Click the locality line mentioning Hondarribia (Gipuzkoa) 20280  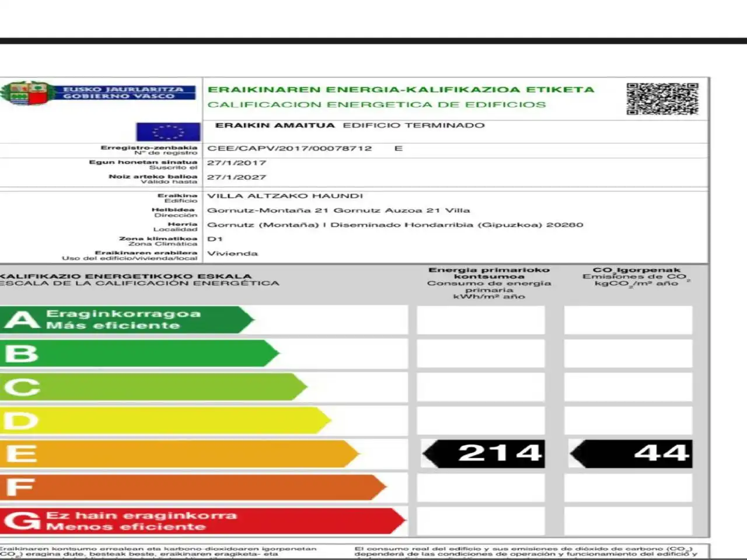point(395,225)
